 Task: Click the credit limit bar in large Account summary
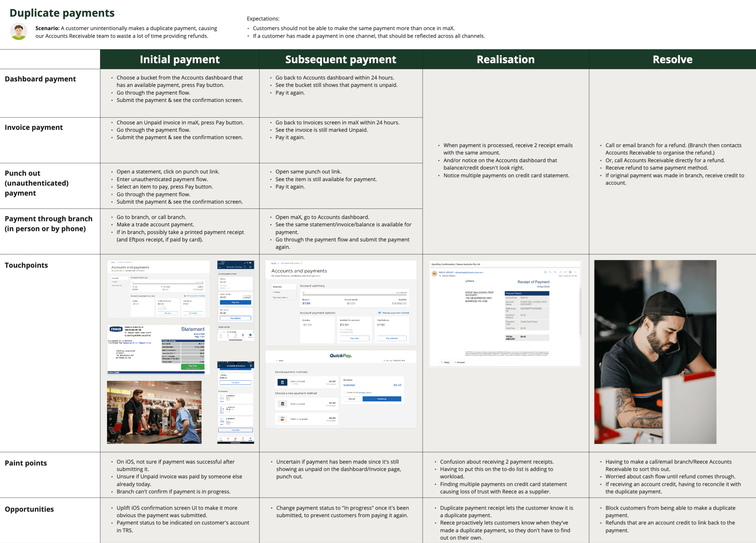(354, 295)
